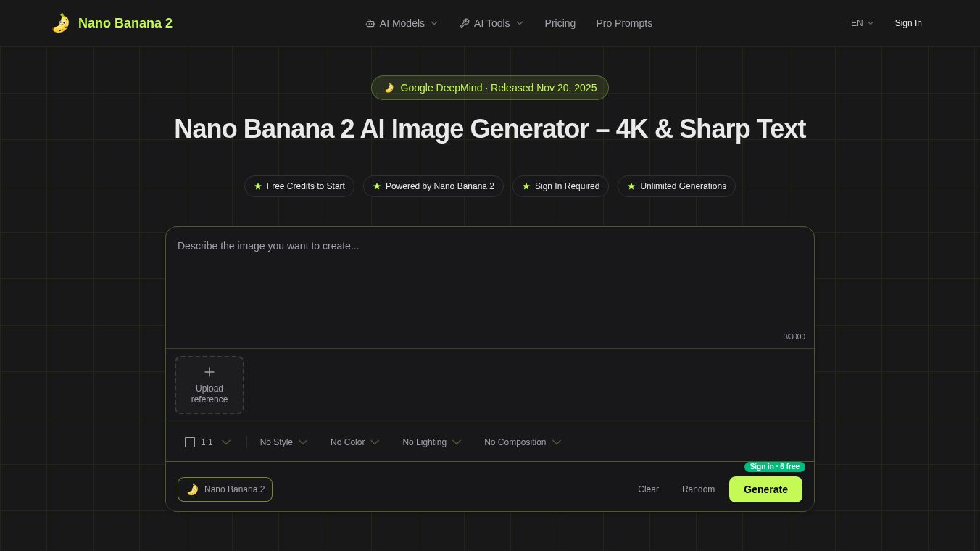Click the star icon on Sign In Required badge
This screenshot has height=551, width=980.
pos(526,186)
